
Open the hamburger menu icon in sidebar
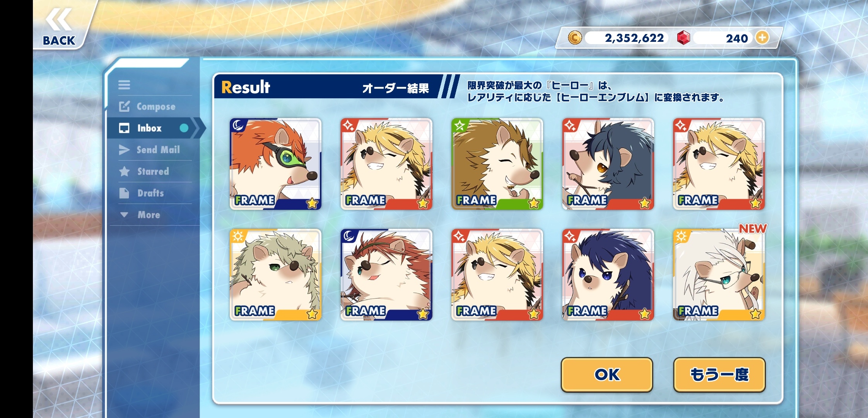coord(124,85)
